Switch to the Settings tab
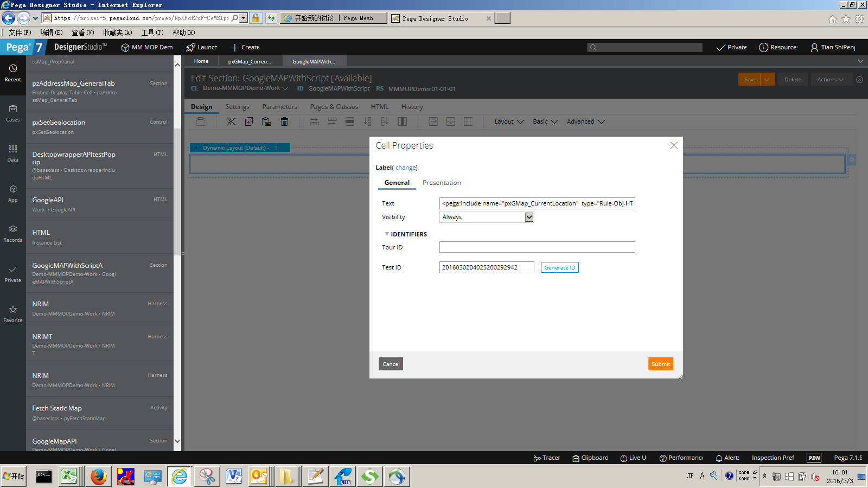 point(238,107)
